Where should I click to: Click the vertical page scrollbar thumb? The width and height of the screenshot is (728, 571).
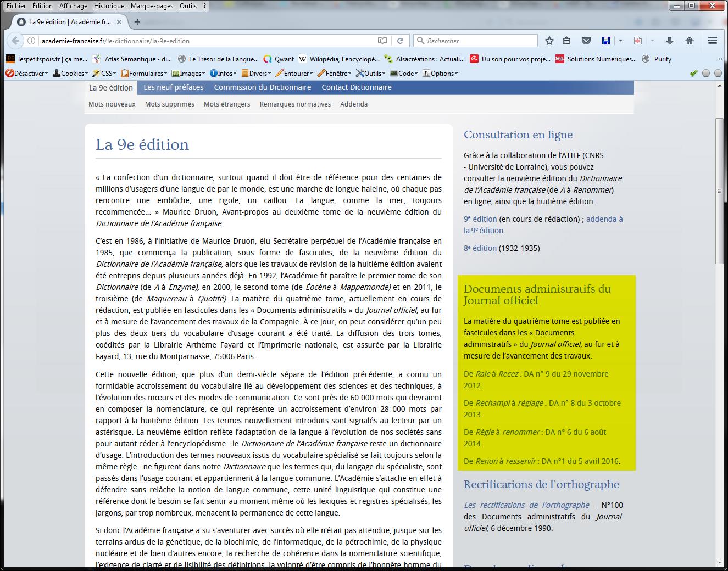click(x=720, y=190)
